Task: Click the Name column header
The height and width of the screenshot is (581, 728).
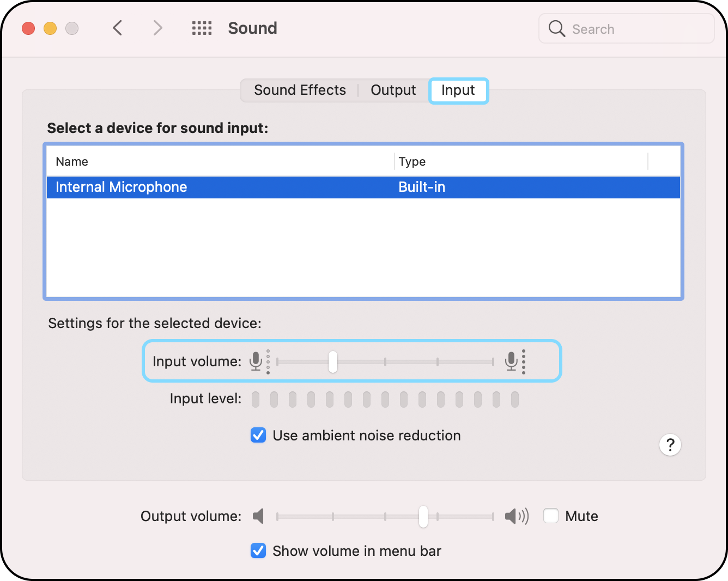Action: click(x=72, y=162)
